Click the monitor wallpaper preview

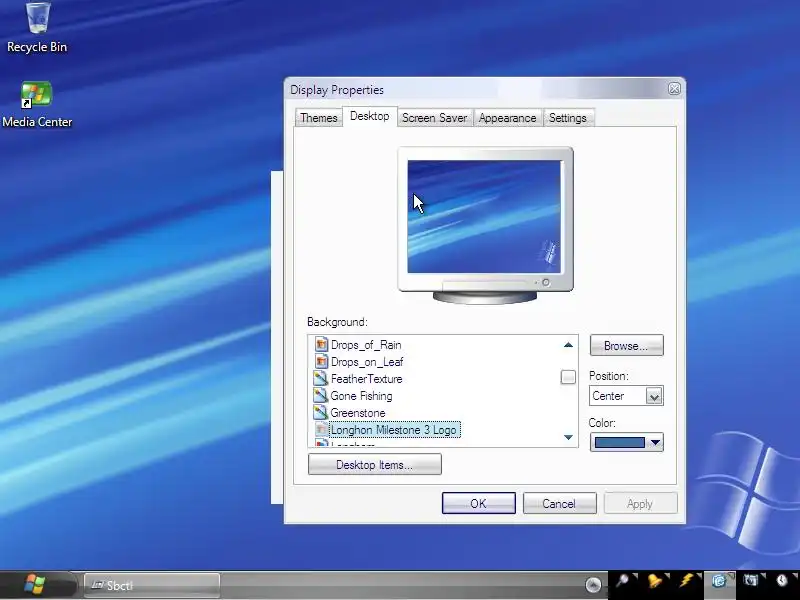point(484,216)
